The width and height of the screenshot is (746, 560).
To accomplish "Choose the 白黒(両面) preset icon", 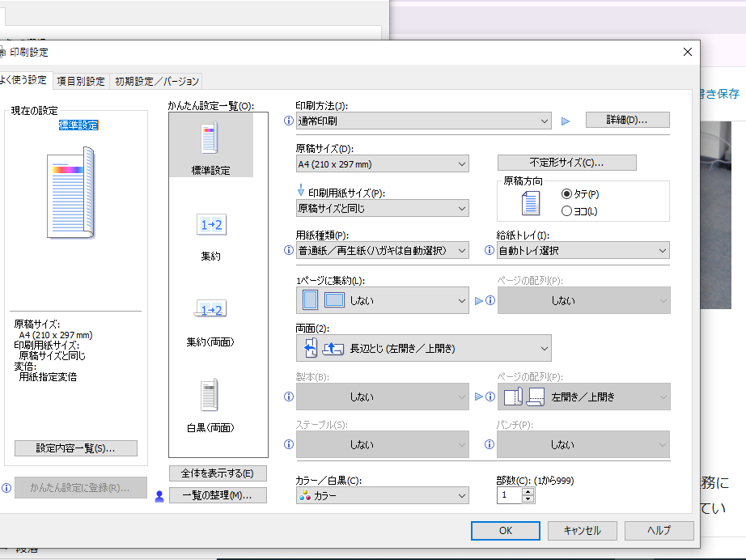I will (210, 396).
